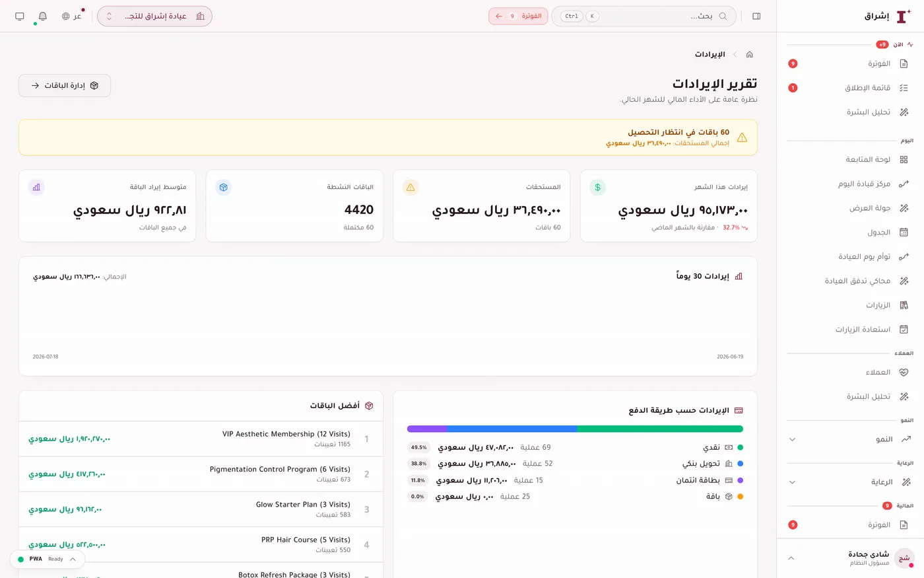Select Pigmentation Control Program (6 Visits) row
The width and height of the screenshot is (924, 578).
[201, 474]
